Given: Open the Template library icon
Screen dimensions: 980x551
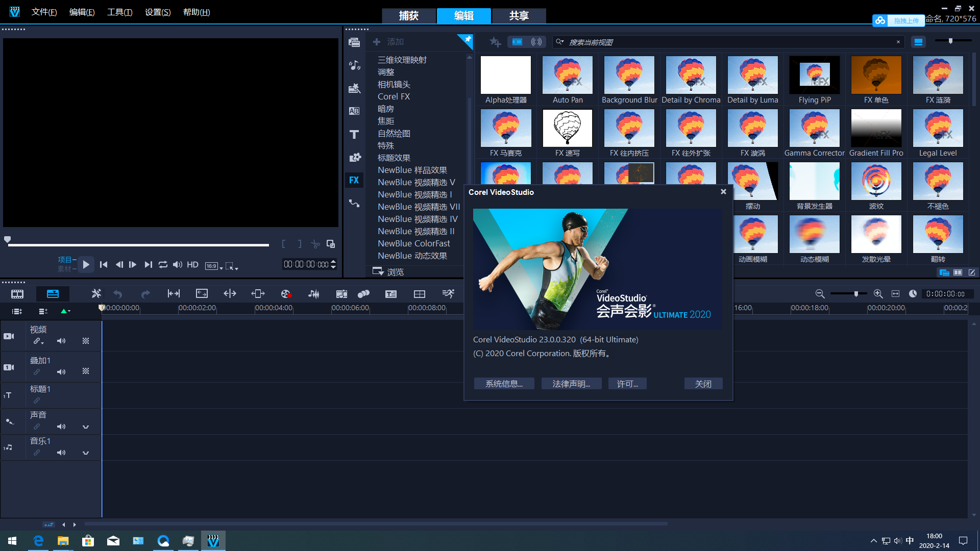Looking at the screenshot, I should [354, 88].
